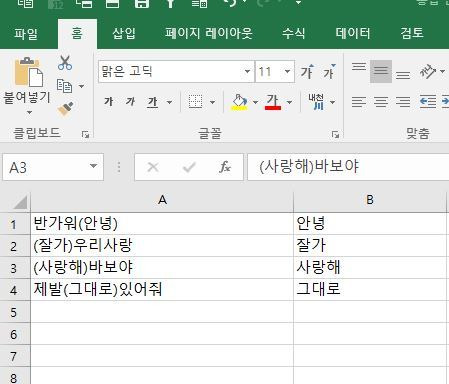Select column B header
Screen dimensions: 449x384
pos(370,200)
